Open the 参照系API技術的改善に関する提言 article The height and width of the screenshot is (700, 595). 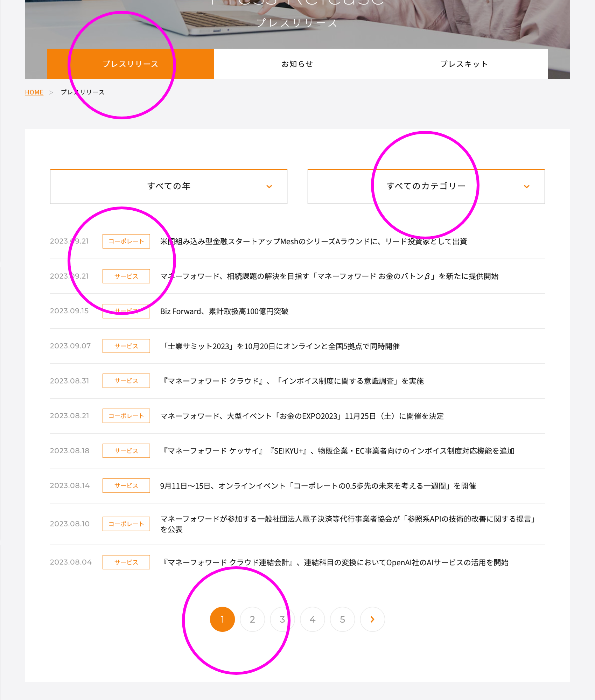pyautogui.click(x=349, y=524)
